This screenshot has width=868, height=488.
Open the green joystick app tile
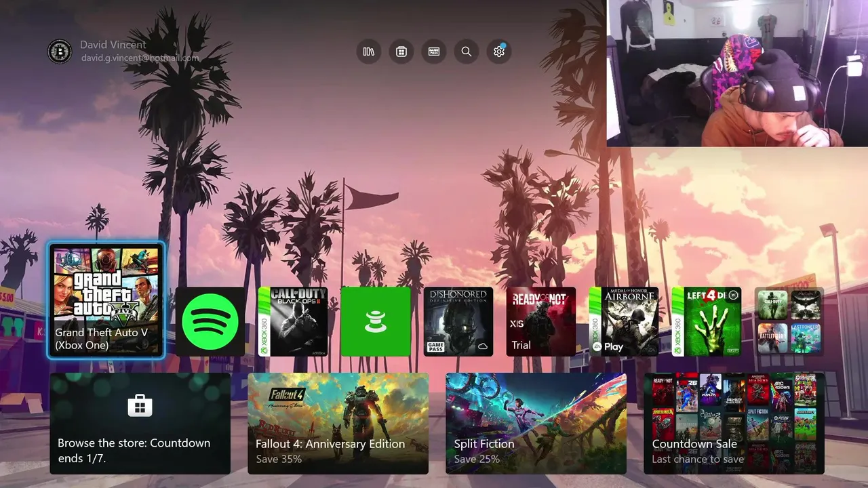point(376,321)
